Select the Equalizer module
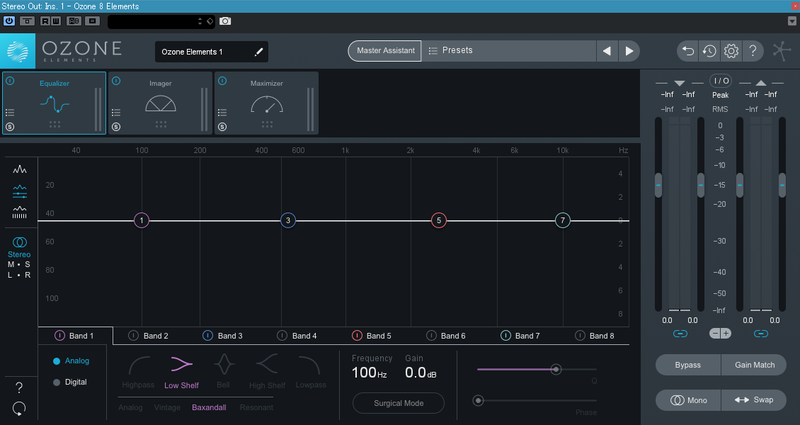800x425 pixels. (x=54, y=103)
